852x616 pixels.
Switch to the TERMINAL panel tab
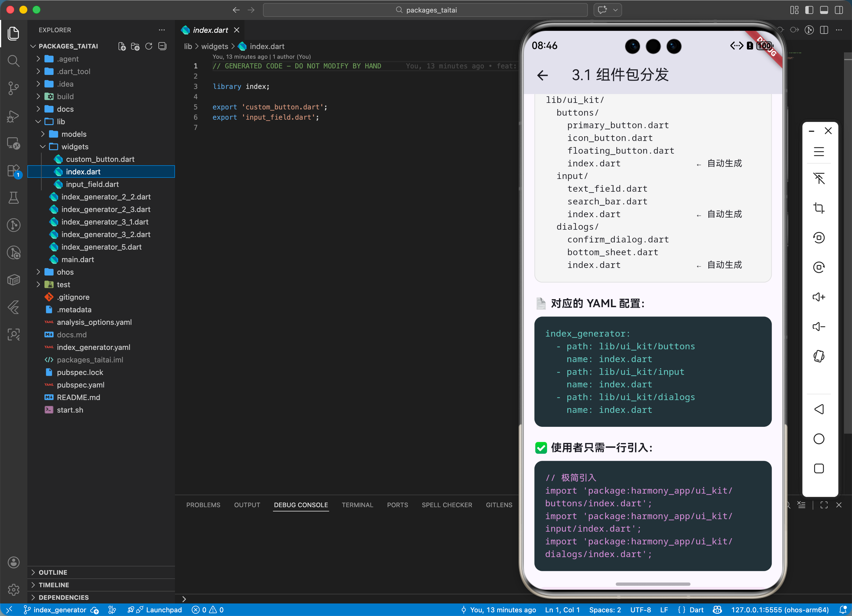tap(357, 505)
